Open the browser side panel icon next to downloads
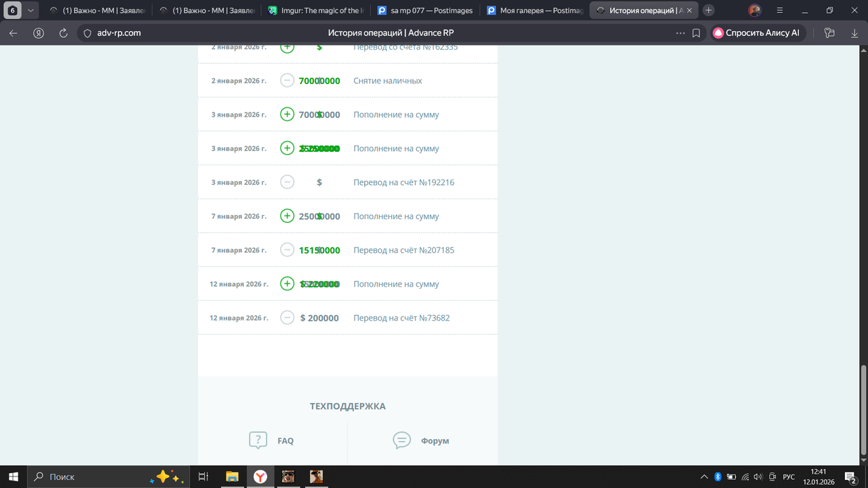 pyautogui.click(x=829, y=33)
